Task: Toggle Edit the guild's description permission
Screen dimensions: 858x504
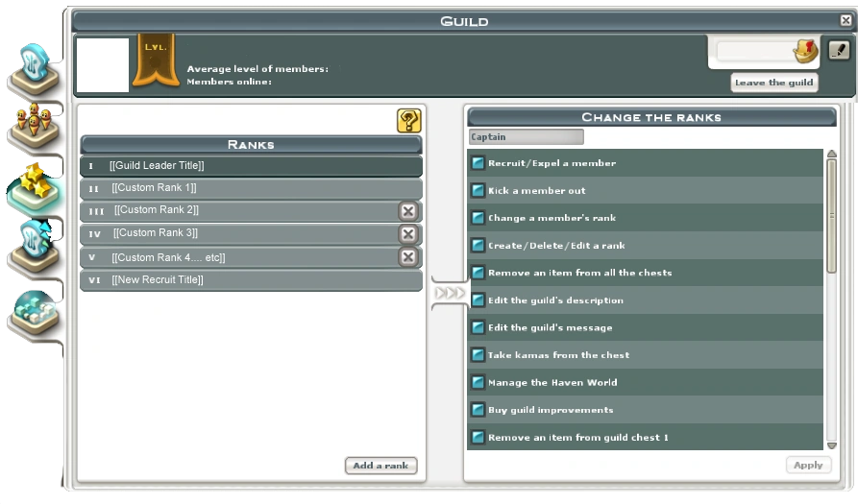Action: click(478, 300)
